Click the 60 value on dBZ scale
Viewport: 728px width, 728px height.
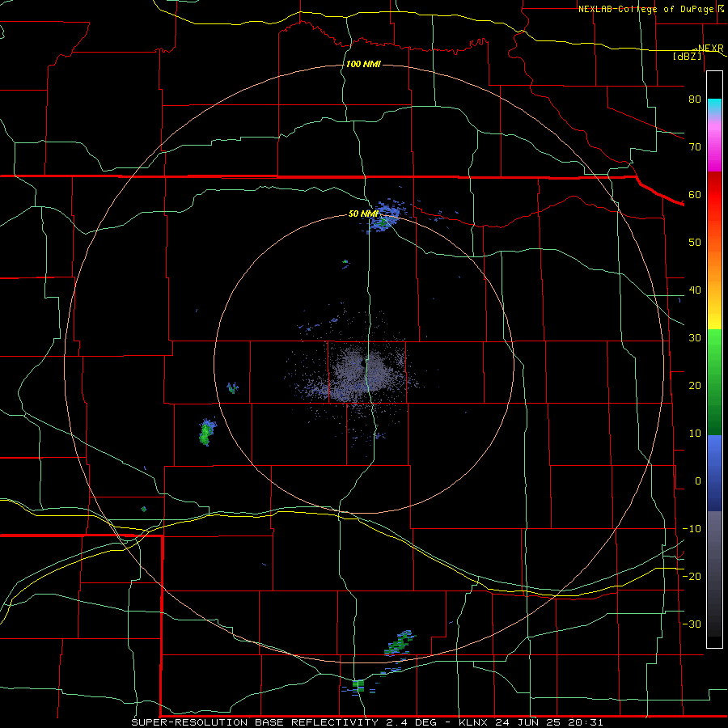[x=695, y=194]
